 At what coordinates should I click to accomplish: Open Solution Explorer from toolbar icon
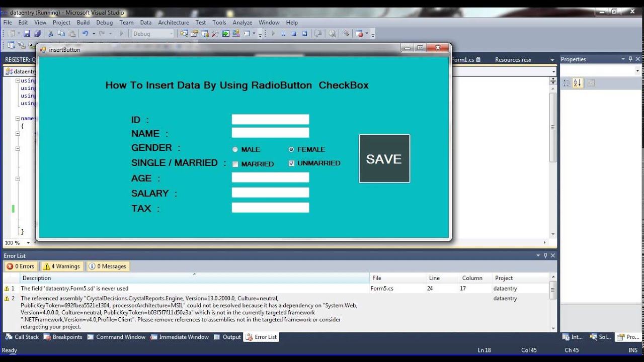coord(184,34)
